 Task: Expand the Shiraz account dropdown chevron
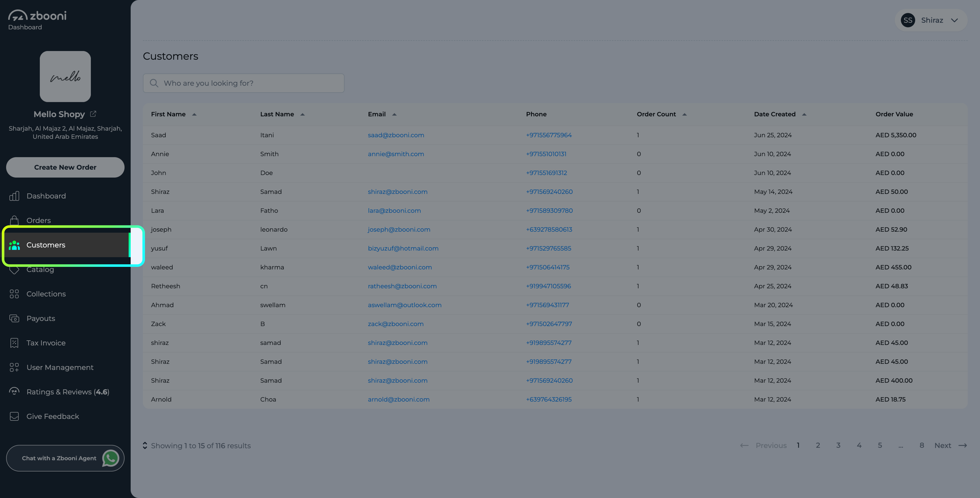954,20
